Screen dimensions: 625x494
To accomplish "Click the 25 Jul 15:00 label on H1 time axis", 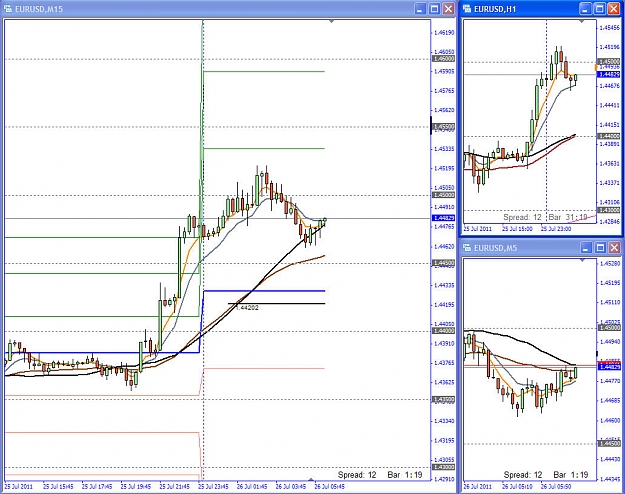I will click(x=517, y=229).
